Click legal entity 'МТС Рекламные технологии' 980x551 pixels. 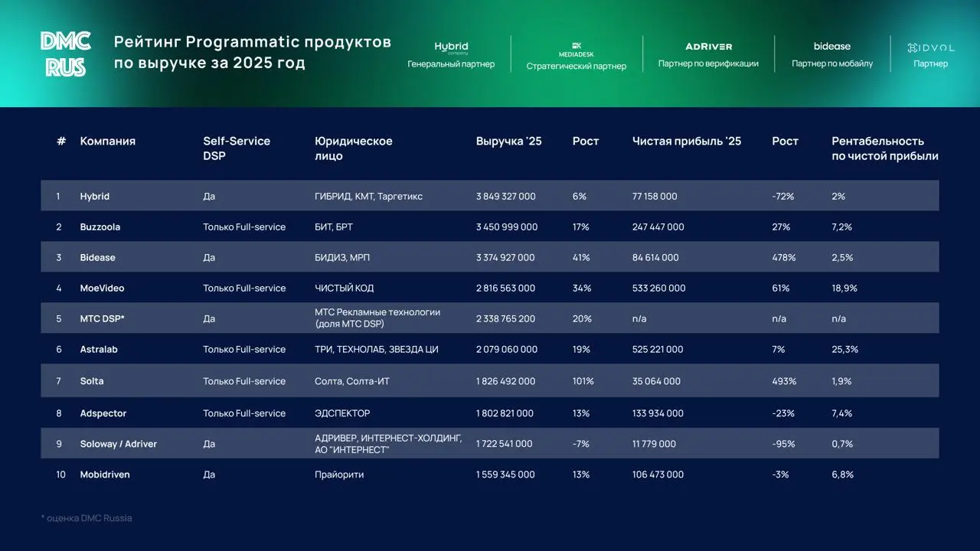(x=377, y=312)
